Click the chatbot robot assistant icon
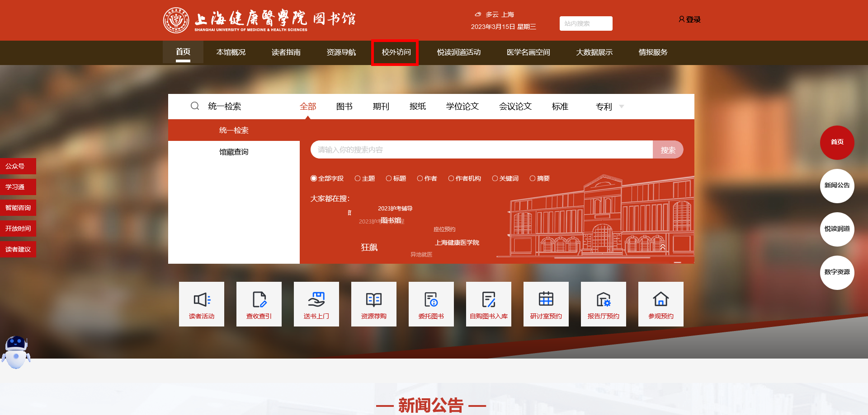868x415 pixels. click(16, 352)
